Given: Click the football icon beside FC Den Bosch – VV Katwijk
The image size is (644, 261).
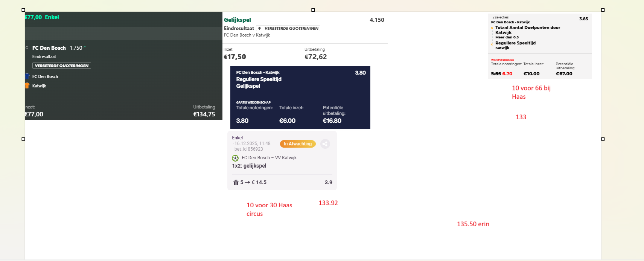Looking at the screenshot, I should click(x=235, y=158).
